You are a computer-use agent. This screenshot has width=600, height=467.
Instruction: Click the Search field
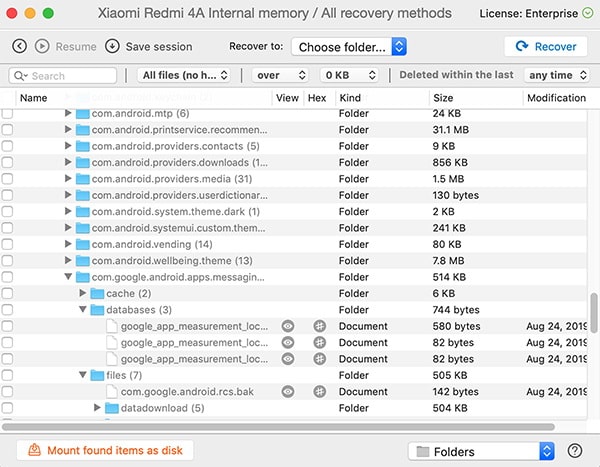click(x=63, y=75)
